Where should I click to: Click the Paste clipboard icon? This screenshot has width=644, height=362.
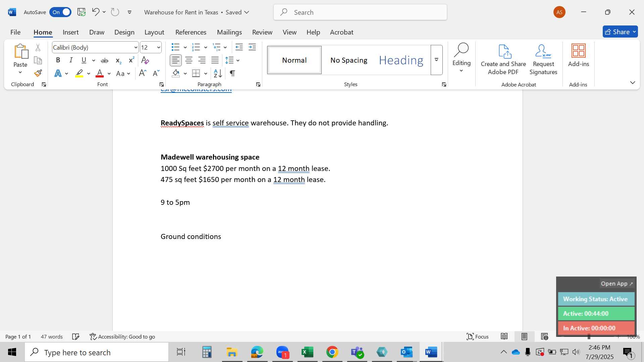tap(20, 51)
